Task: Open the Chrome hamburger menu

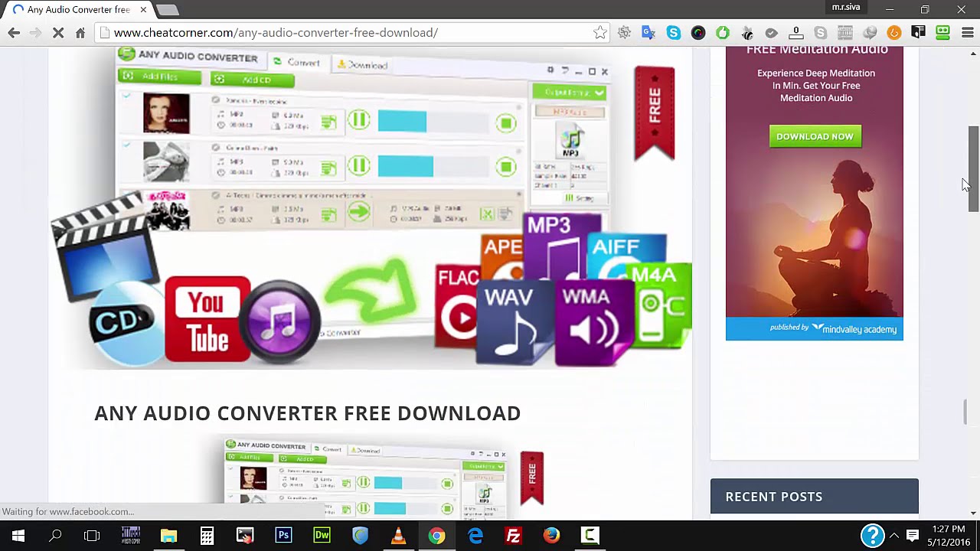Action: pyautogui.click(x=967, y=32)
